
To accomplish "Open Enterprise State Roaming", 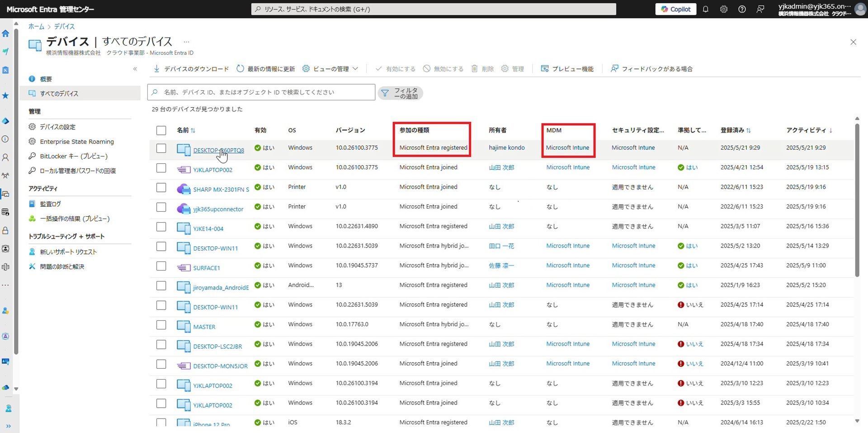I will point(77,142).
